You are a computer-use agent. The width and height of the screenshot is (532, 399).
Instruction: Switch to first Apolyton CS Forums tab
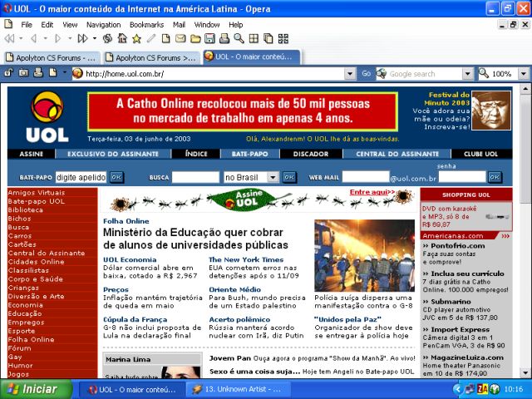point(52,57)
